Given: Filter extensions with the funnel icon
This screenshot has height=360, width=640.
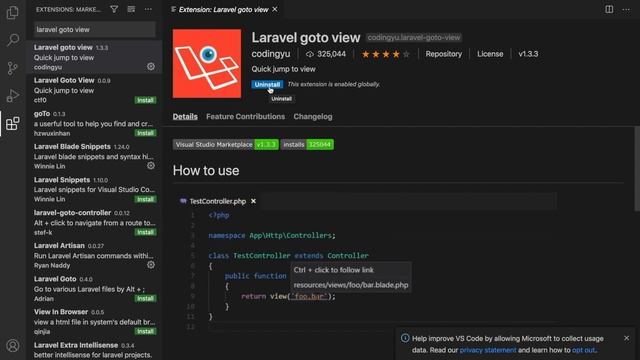Looking at the screenshot, I should [114, 9].
